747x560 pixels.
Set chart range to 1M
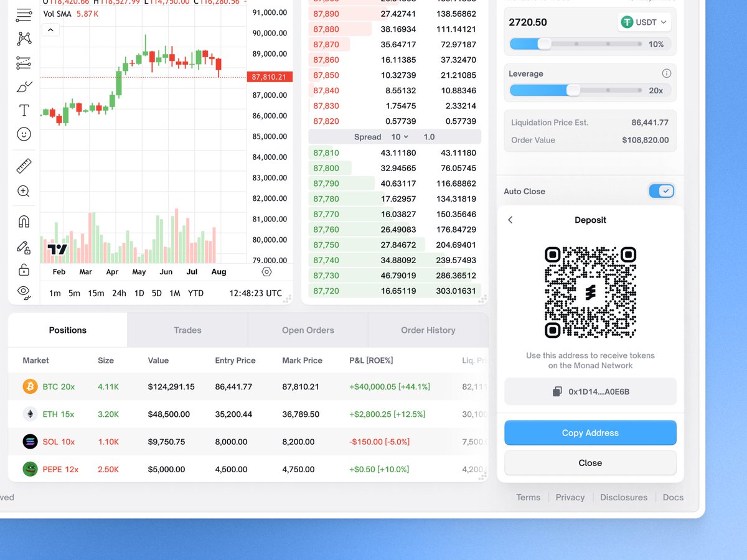coord(175,293)
